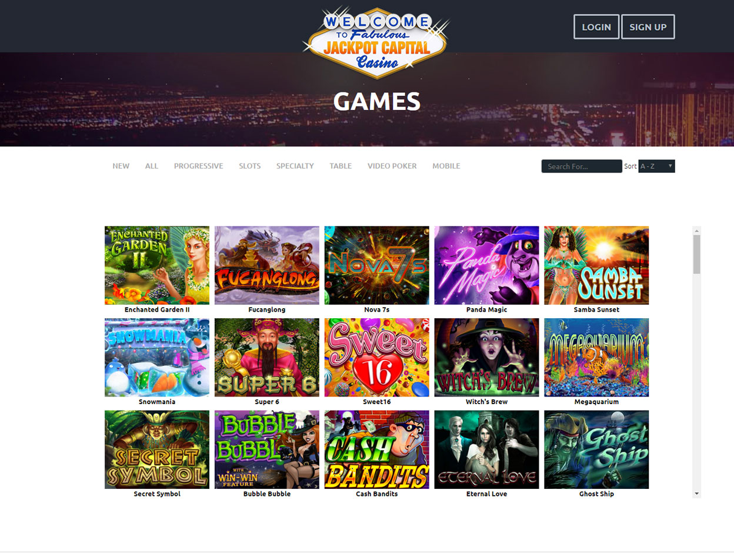The image size is (734, 560).
Task: Open the Ghost Ship game tile
Action: pos(596,449)
